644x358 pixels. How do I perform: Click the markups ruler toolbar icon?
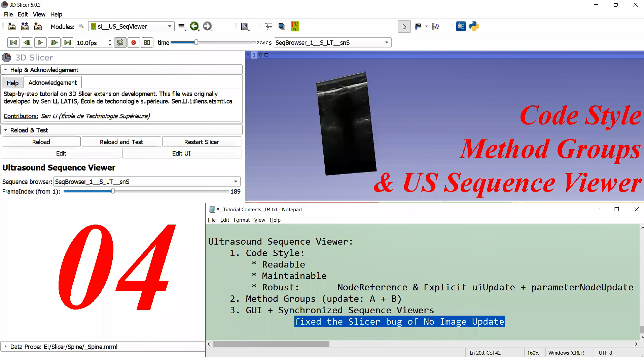[x=436, y=26]
